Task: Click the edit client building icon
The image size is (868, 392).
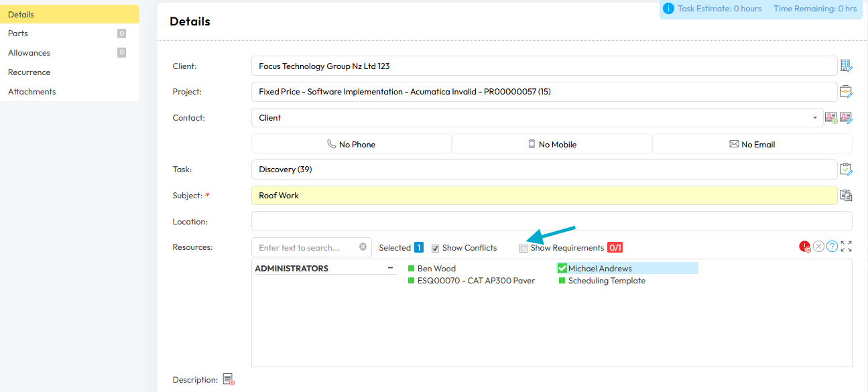Action: pos(846,66)
